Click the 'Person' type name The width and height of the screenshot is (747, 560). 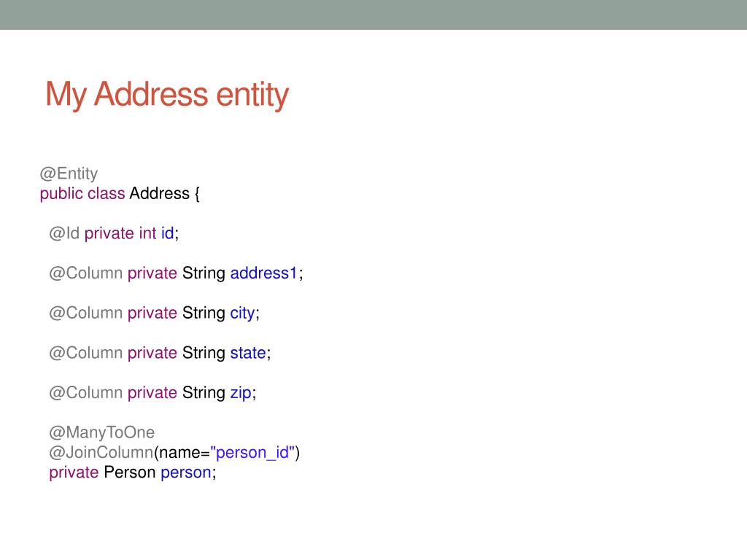tap(130, 472)
